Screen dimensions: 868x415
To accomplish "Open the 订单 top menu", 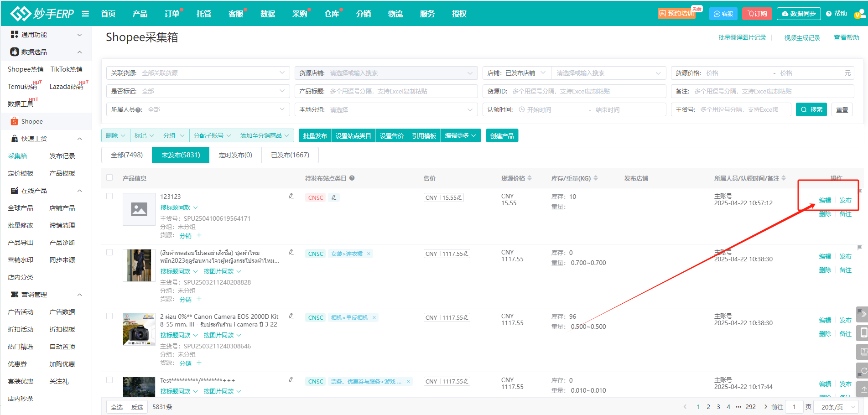I will [x=172, y=14].
